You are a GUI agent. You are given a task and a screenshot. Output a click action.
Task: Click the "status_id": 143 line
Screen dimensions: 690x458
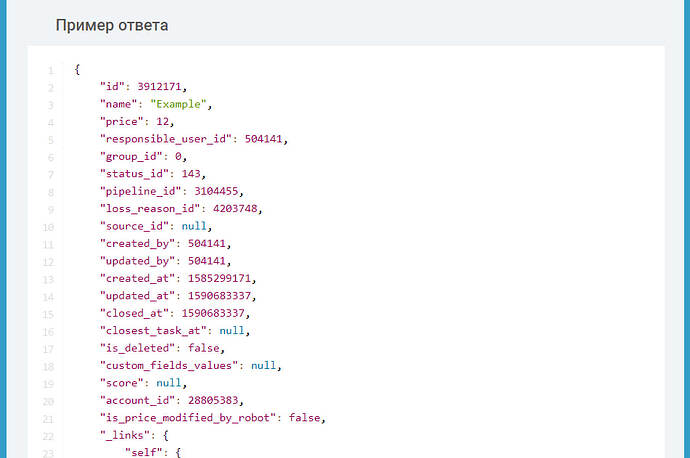(153, 174)
